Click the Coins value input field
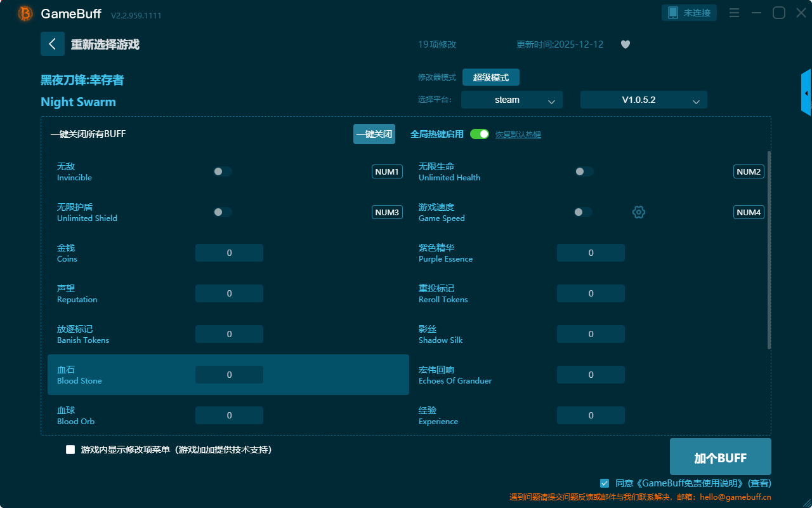Screen dimensions: 812x508 coord(229,253)
